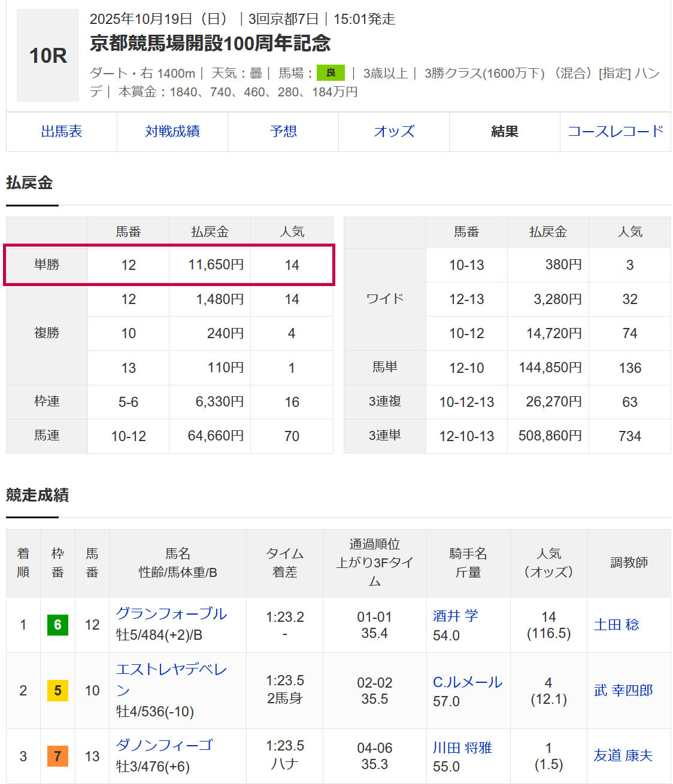
Task: Click the green 良 track condition badge
Action: pyautogui.click(x=331, y=73)
